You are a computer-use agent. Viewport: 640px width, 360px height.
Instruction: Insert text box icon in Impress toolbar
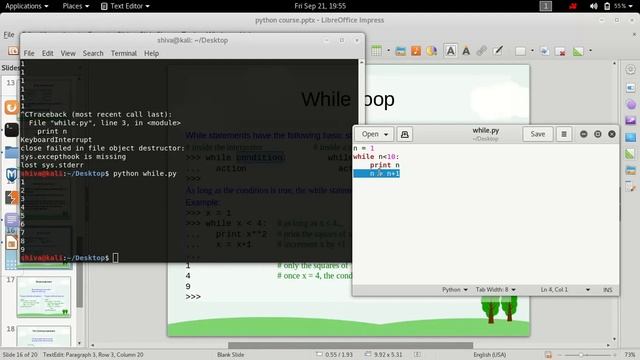pos(450,51)
